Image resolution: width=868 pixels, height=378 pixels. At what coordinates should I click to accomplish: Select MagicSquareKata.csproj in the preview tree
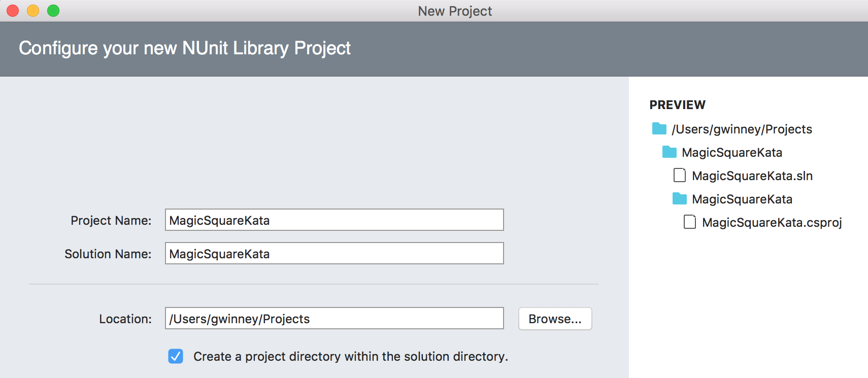pyautogui.click(x=772, y=223)
